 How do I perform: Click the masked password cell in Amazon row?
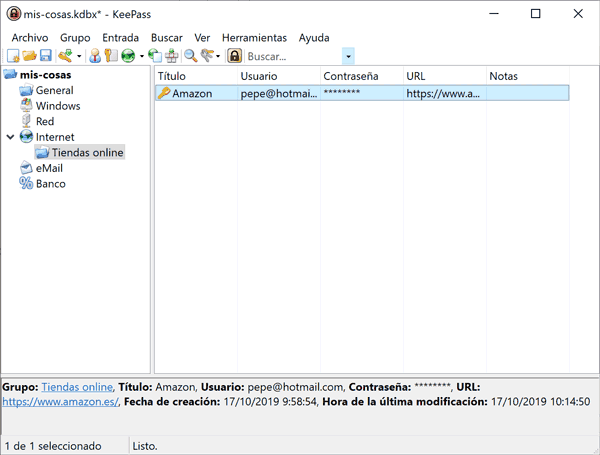(362, 93)
